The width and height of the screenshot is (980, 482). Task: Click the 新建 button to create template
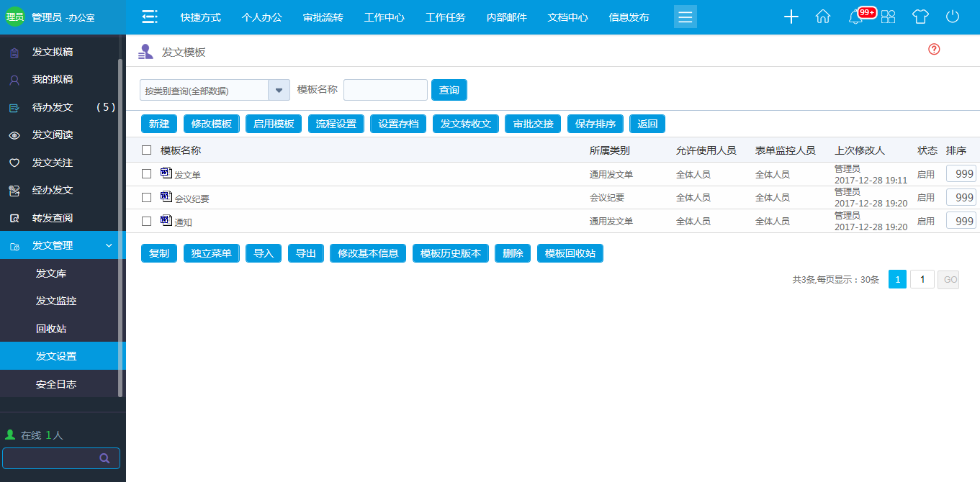(158, 123)
